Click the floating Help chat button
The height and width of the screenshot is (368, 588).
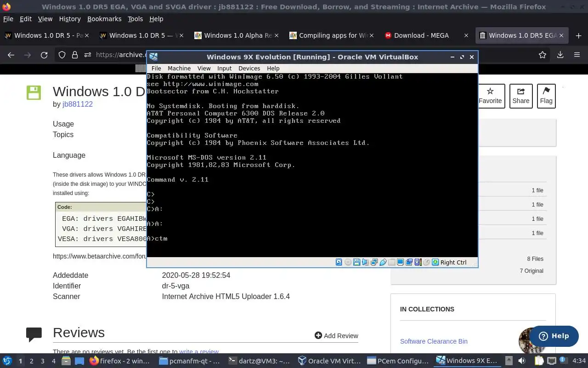click(x=554, y=336)
